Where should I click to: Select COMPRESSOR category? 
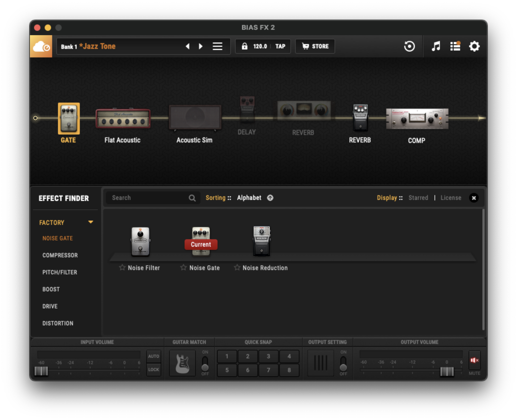[60, 255]
